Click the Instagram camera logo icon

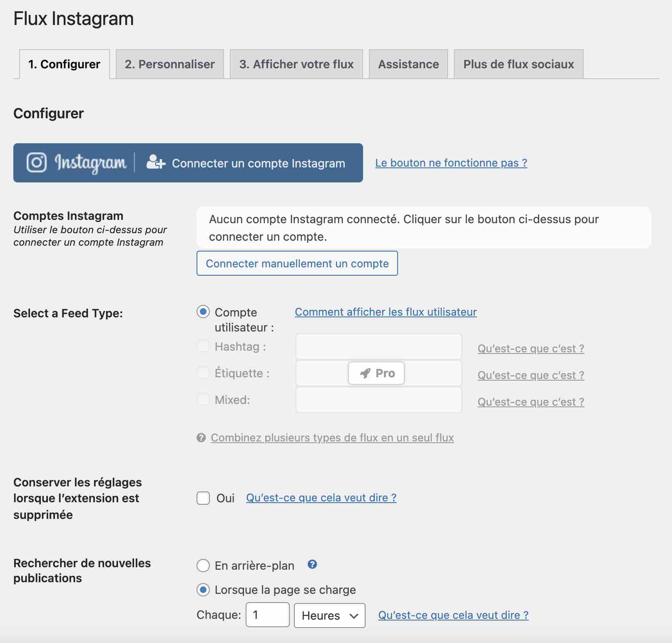[x=37, y=162]
